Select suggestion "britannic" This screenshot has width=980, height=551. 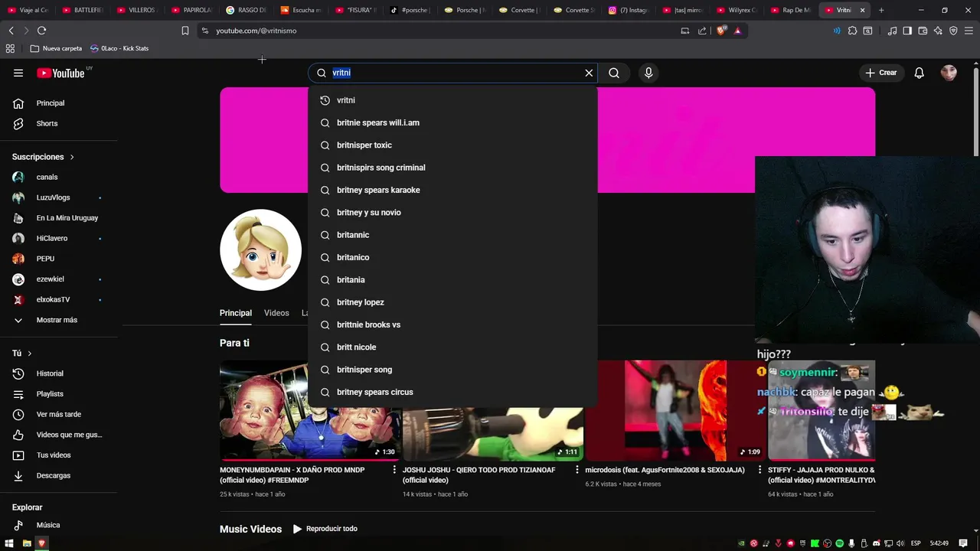click(x=452, y=235)
